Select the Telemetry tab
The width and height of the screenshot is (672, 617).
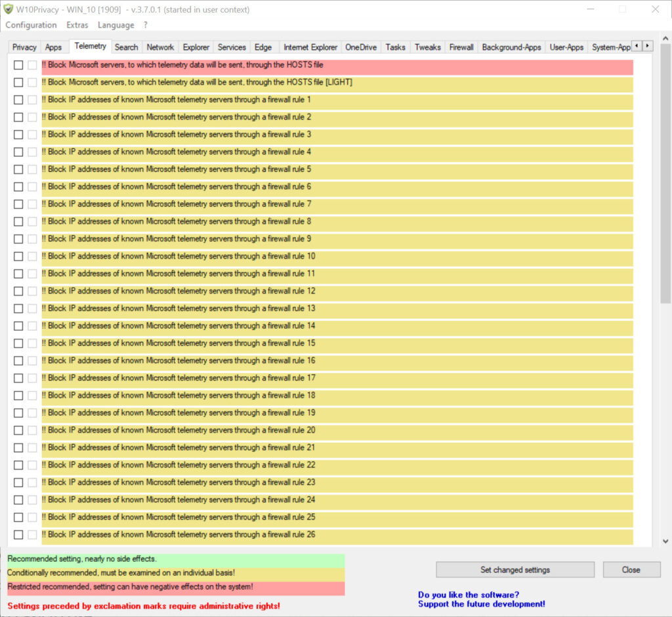90,46
